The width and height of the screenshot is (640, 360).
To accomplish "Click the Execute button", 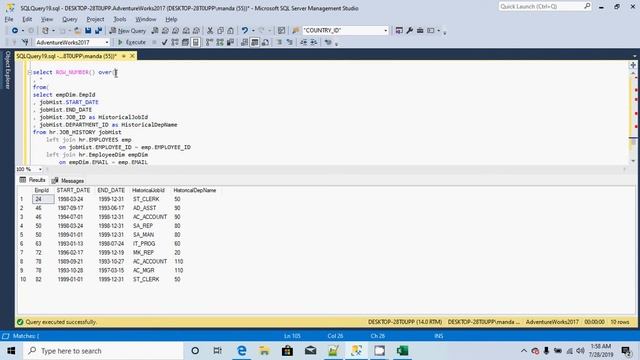I will pyautogui.click(x=132, y=42).
